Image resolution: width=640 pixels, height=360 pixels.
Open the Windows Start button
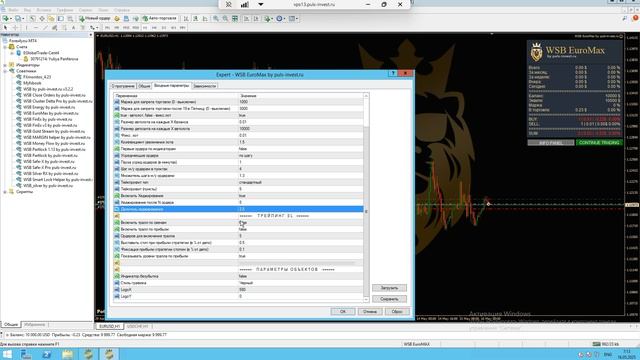[7, 354]
